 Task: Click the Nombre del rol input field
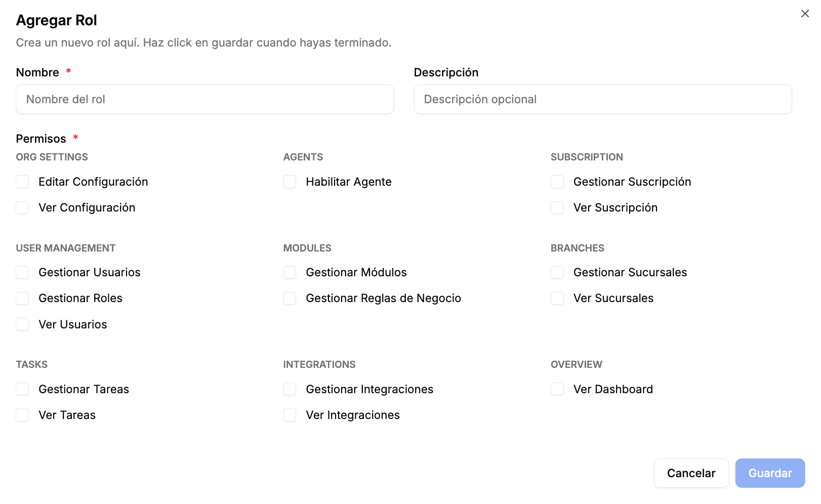point(205,99)
